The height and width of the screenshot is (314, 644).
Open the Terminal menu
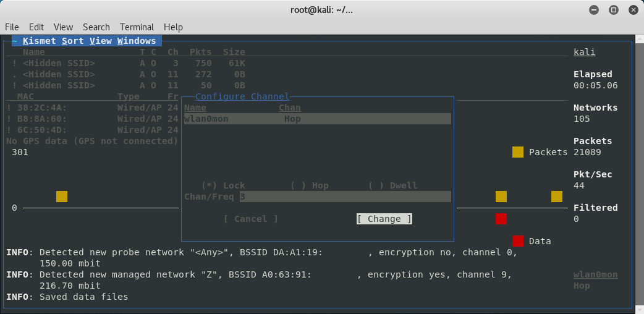[137, 27]
